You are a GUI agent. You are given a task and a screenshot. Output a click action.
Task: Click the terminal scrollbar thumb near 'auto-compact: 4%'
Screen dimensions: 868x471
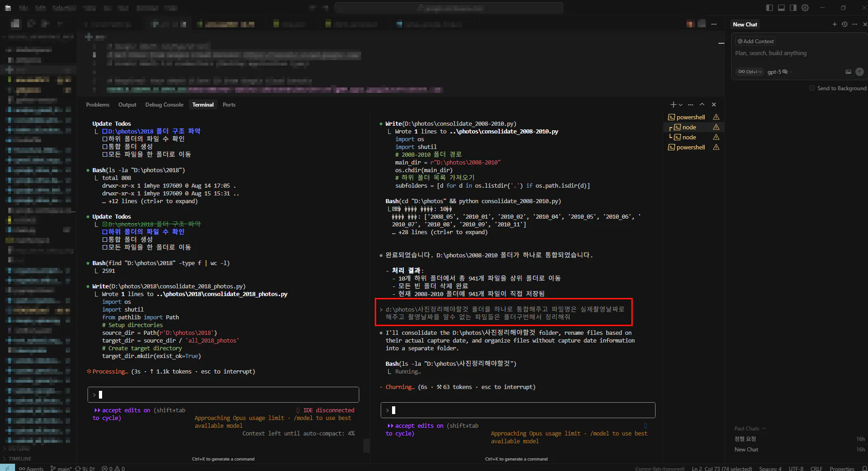point(367,445)
